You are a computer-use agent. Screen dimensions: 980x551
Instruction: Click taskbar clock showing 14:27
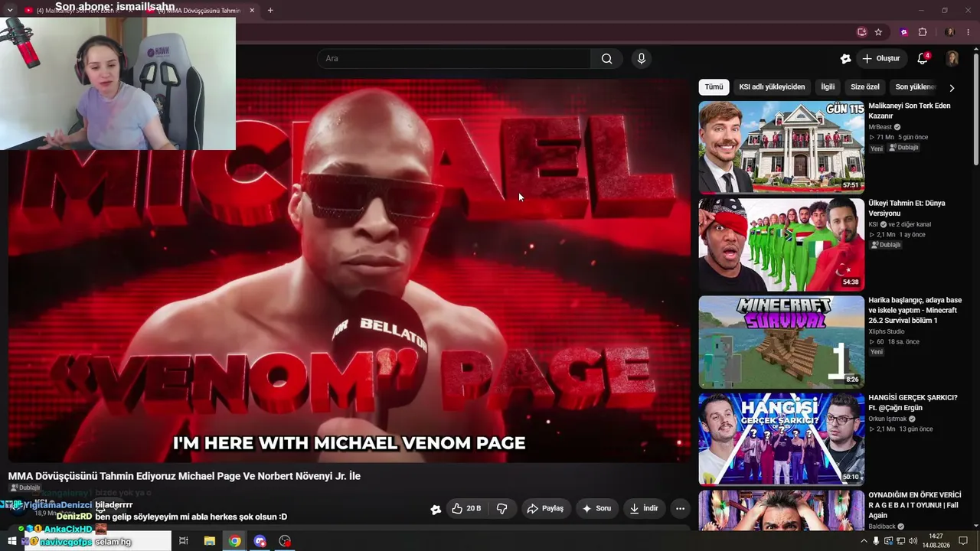[936, 541]
